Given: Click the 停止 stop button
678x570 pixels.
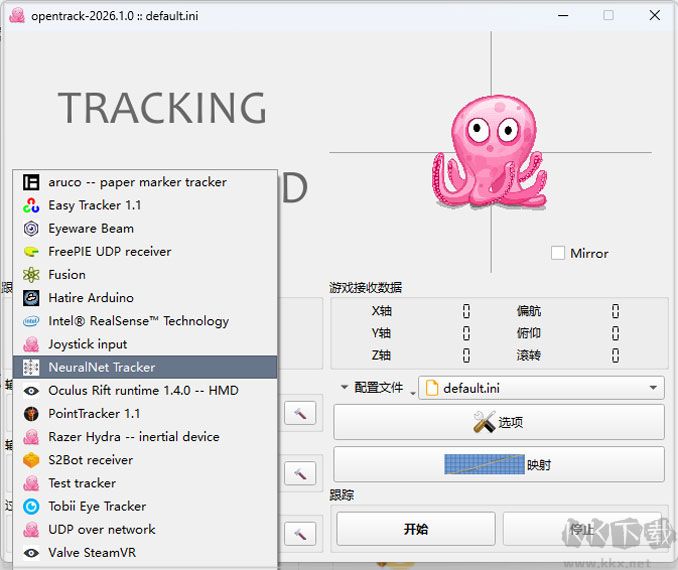Looking at the screenshot, I should click(x=582, y=529).
